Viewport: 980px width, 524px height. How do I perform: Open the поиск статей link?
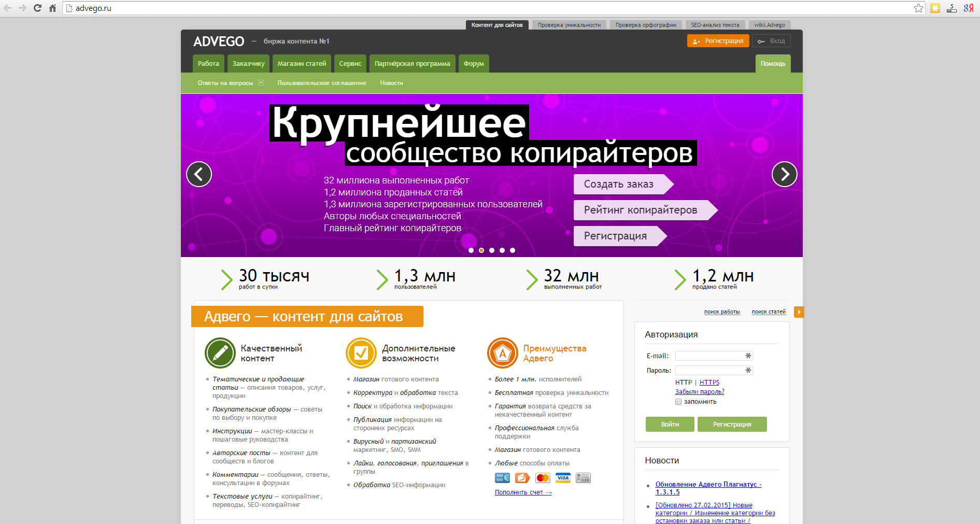tap(769, 312)
